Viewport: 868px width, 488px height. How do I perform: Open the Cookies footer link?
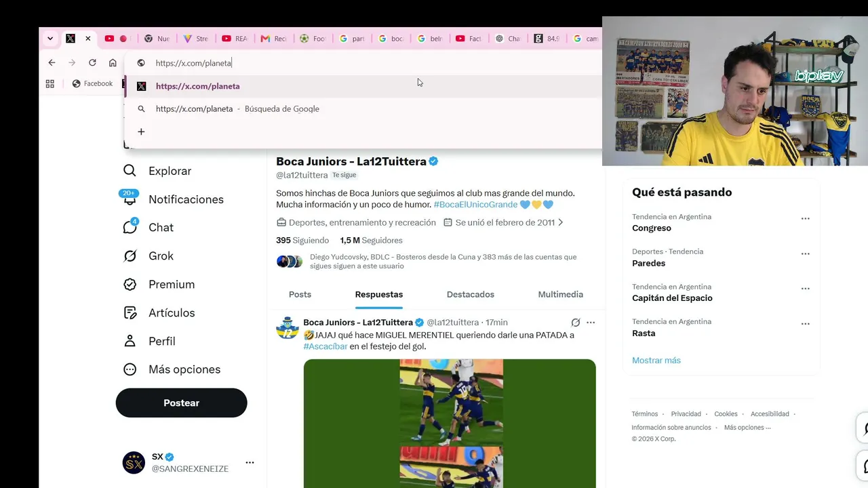tap(726, 414)
